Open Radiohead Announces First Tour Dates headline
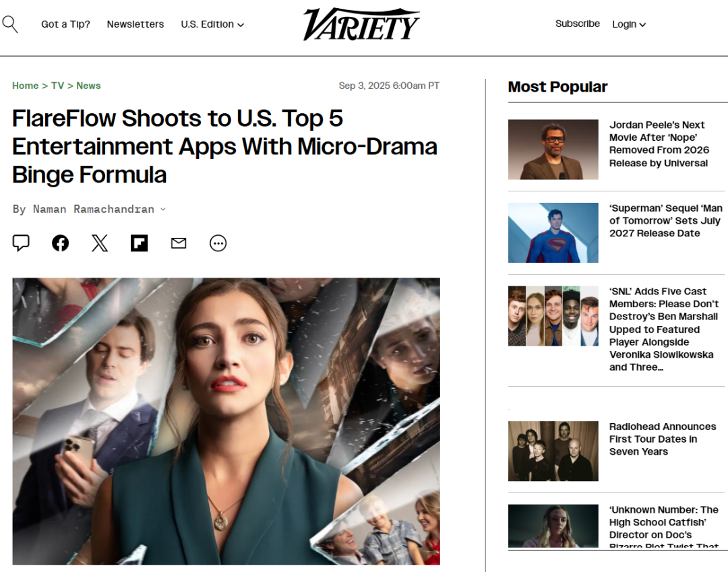The width and height of the screenshot is (728, 572). (x=663, y=439)
